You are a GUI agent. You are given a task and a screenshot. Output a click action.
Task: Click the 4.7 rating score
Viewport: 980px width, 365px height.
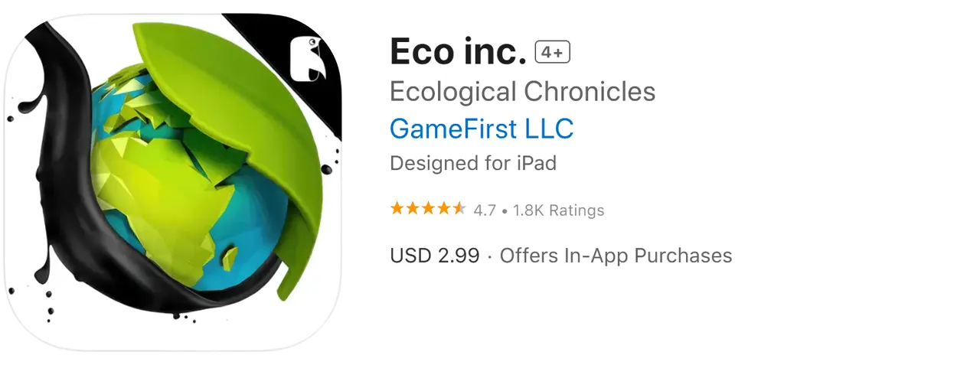click(485, 210)
